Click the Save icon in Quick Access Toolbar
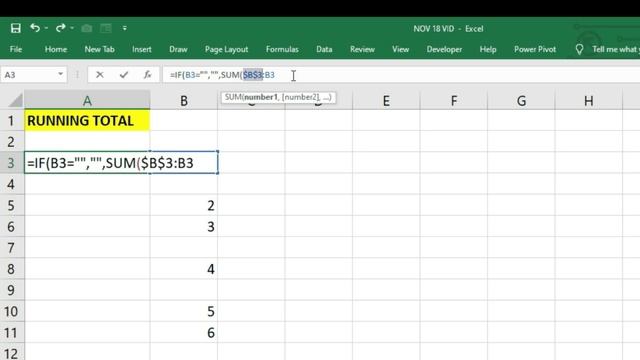This screenshot has width=640, height=360. (x=16, y=28)
